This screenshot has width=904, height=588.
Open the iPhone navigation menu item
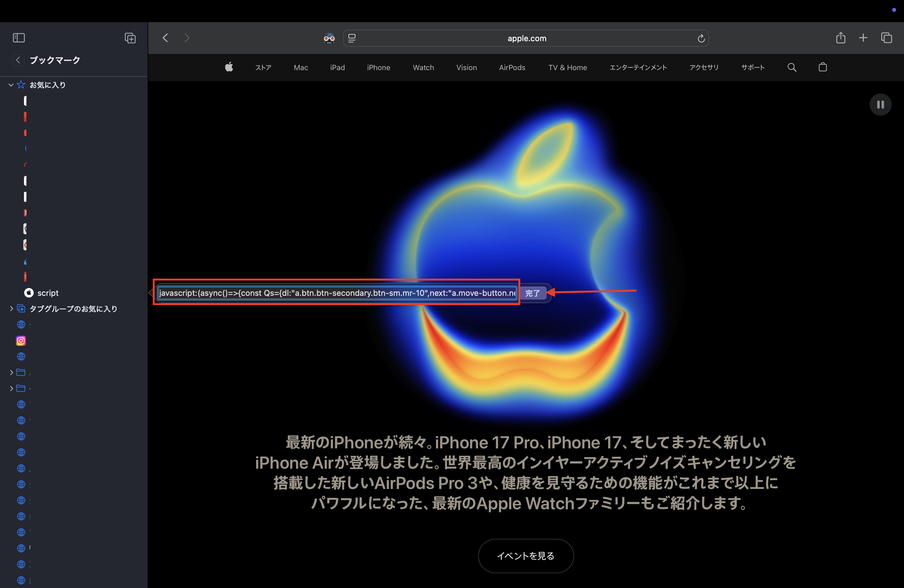pyautogui.click(x=378, y=68)
